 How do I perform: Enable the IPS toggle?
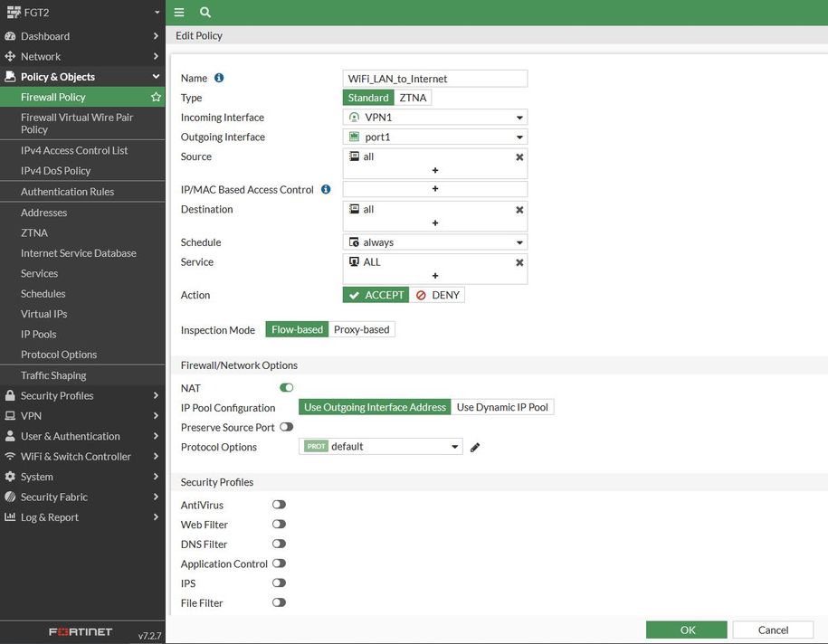279,582
